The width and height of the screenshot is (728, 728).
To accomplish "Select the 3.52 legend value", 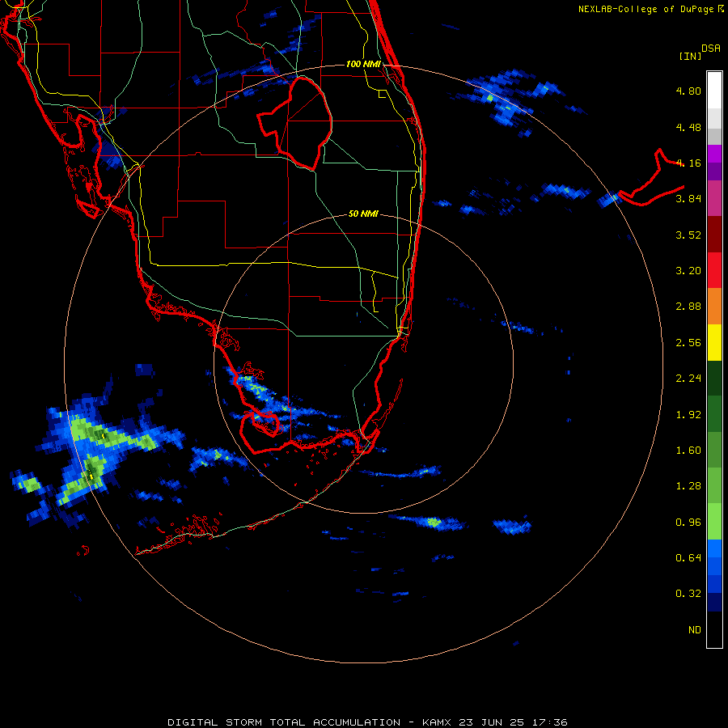I will tap(688, 235).
